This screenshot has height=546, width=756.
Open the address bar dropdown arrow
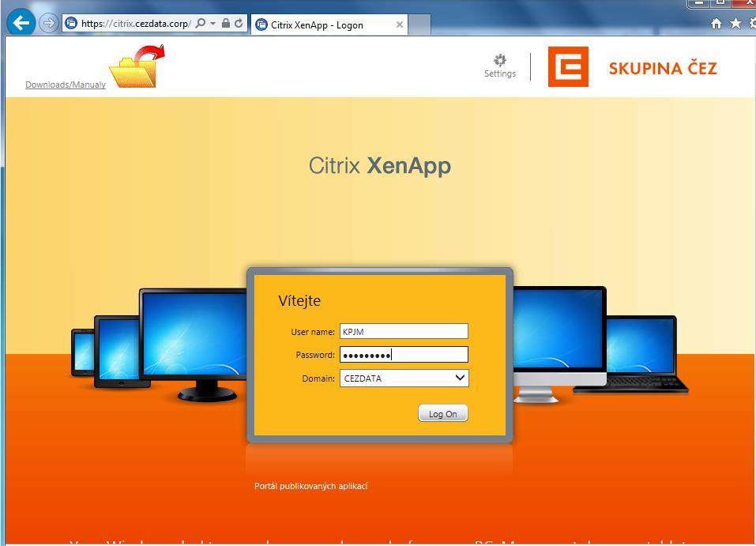(x=213, y=23)
